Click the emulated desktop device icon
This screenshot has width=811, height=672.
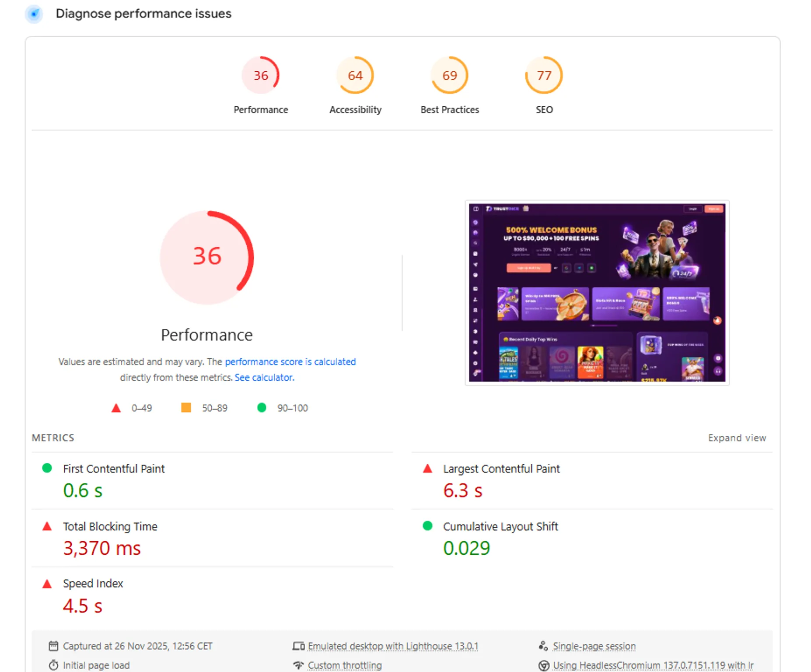(x=298, y=645)
